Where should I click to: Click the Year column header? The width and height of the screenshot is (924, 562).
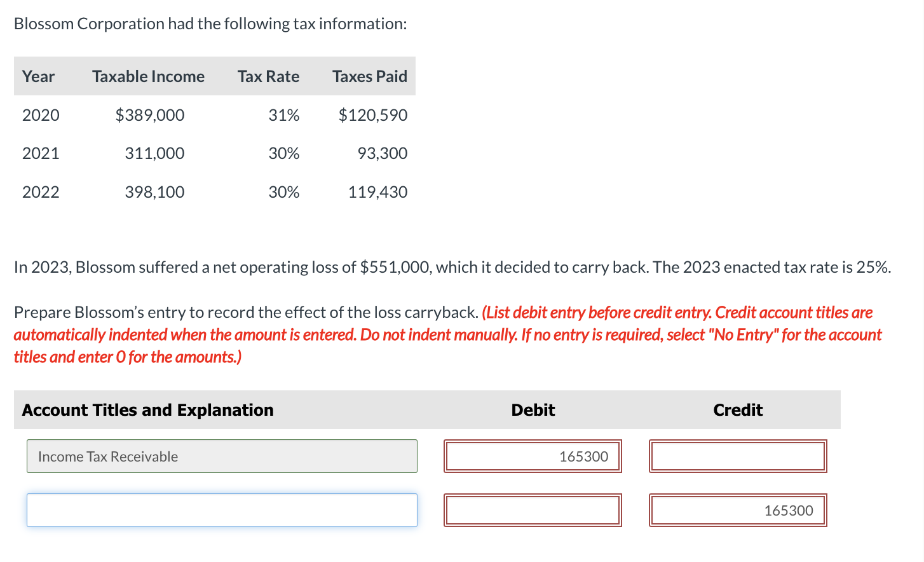(39, 76)
